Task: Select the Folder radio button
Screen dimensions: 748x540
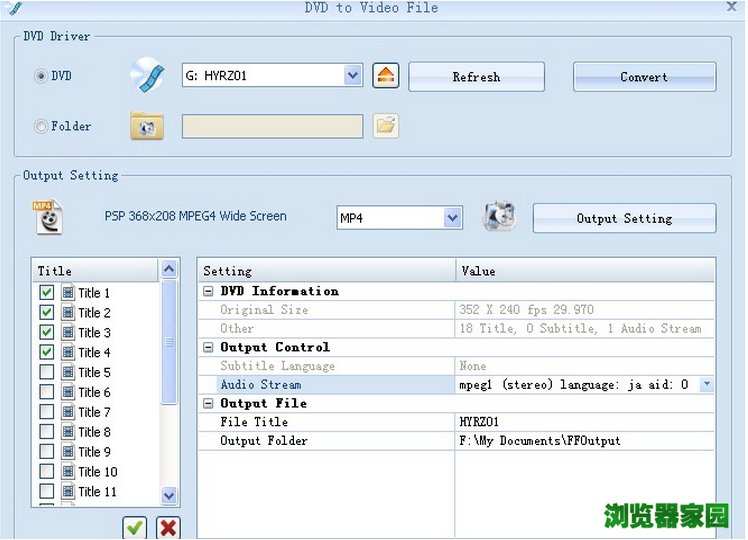Action: (41, 126)
